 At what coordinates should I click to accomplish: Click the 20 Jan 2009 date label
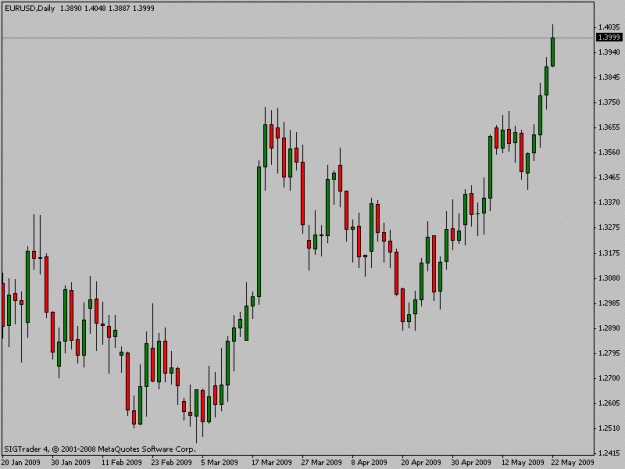tap(21, 463)
